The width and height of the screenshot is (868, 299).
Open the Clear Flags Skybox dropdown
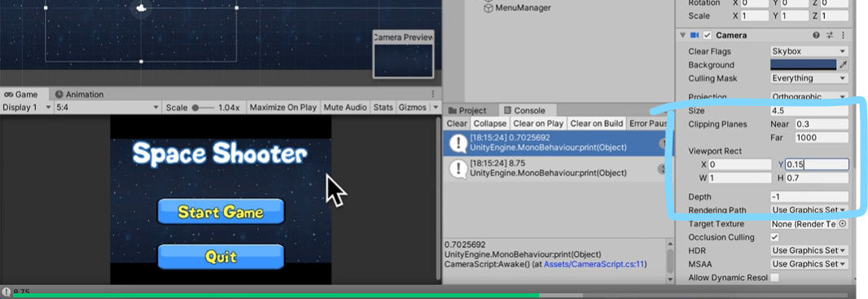(809, 51)
